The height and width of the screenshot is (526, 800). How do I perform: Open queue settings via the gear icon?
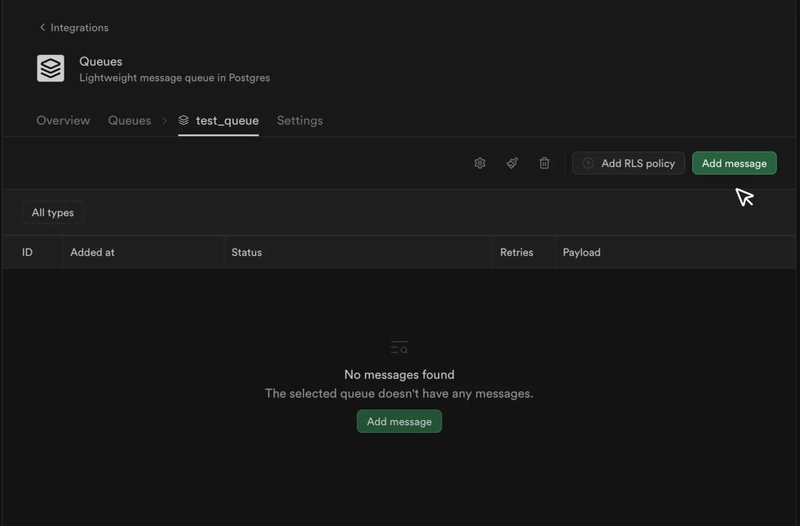[x=480, y=163]
